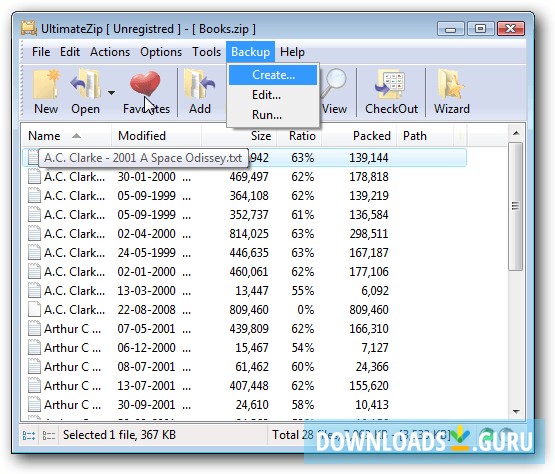This screenshot has height=474, width=555.
Task: Click the vertical scrollbar thumb
Action: (x=515, y=206)
